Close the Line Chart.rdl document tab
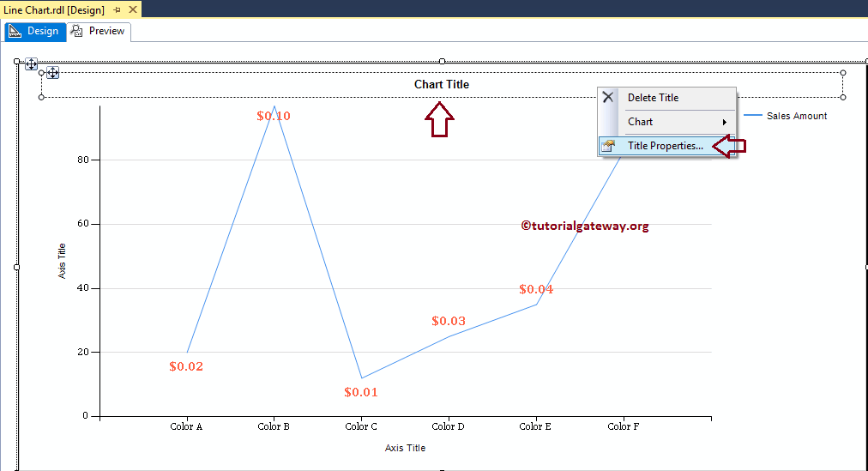The height and width of the screenshot is (471, 868). pyautogui.click(x=133, y=10)
